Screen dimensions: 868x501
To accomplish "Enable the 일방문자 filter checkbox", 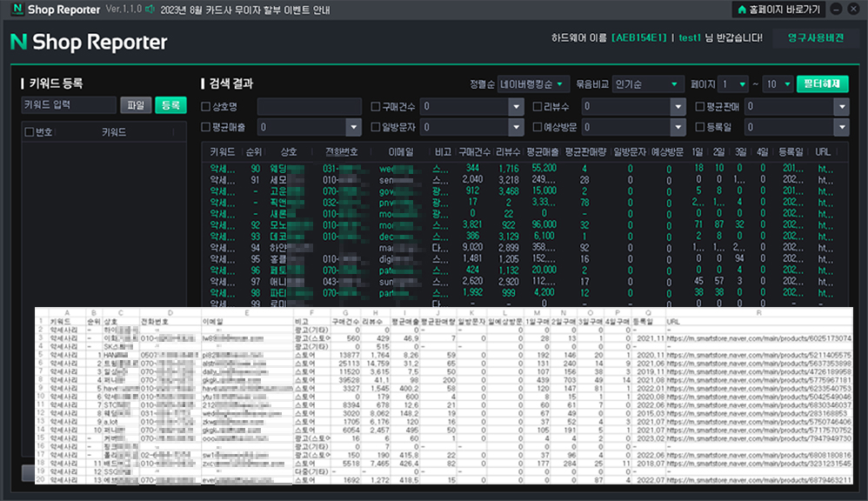I will pyautogui.click(x=376, y=127).
